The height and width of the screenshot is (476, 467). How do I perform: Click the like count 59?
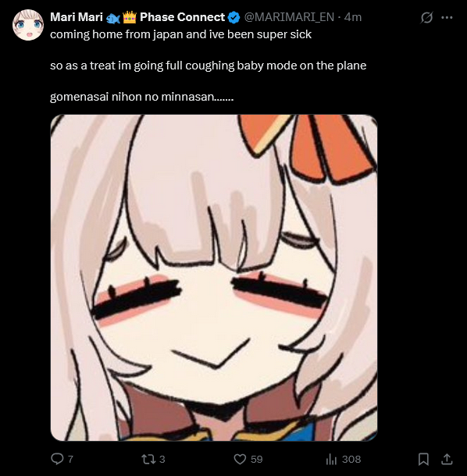256,459
